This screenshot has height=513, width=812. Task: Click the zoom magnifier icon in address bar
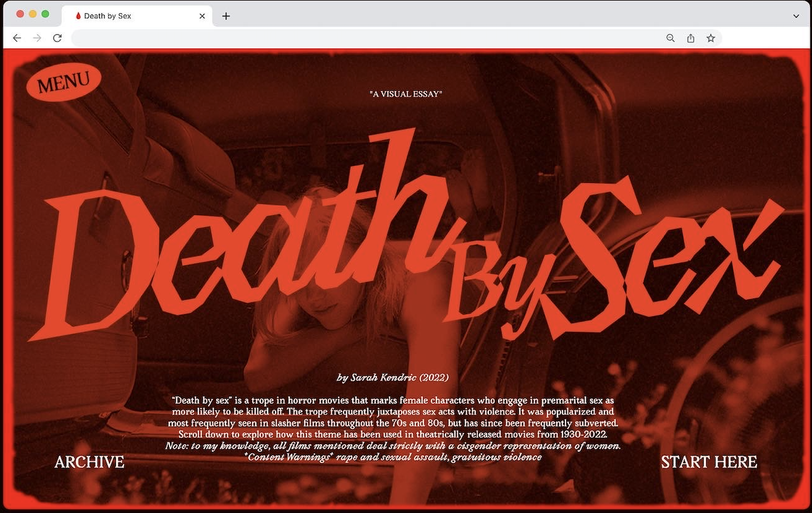[670, 38]
